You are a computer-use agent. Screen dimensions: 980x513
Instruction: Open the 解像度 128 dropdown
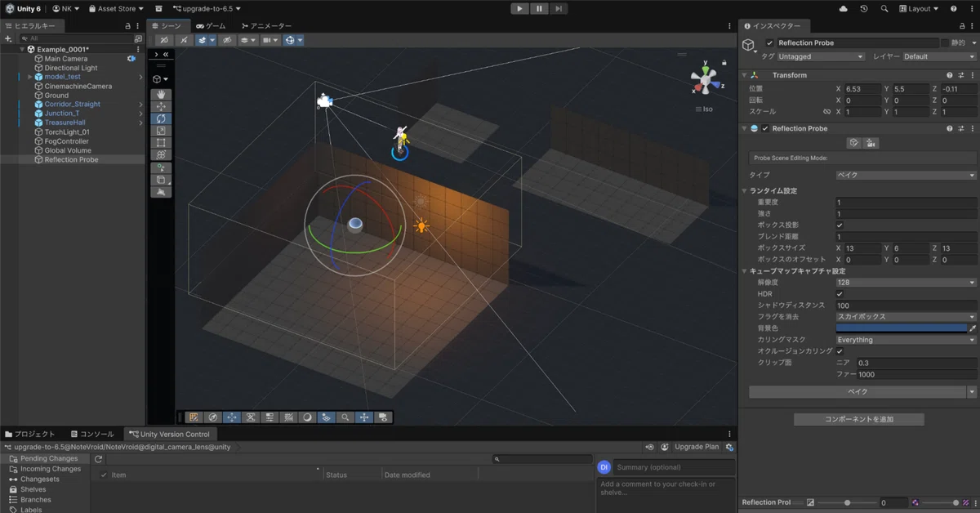tap(906, 283)
